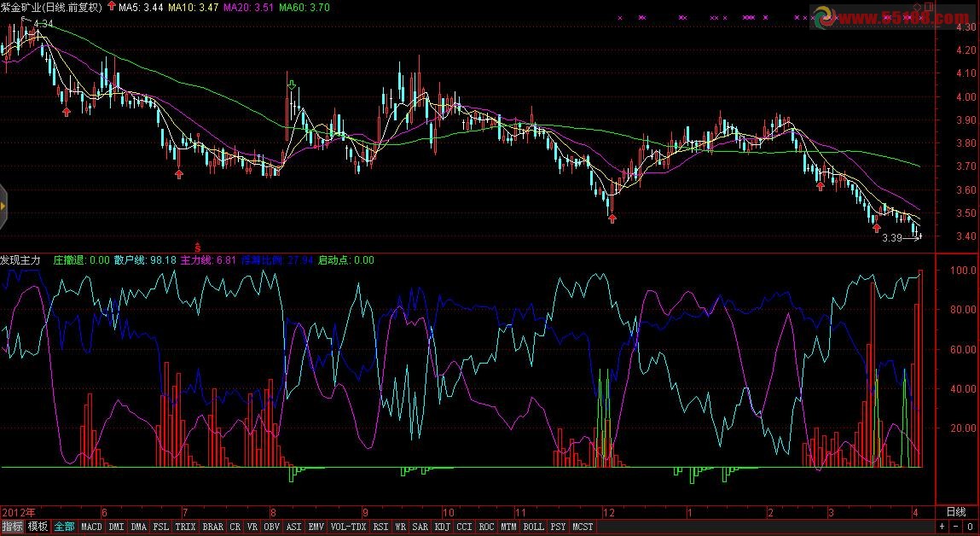Click the MA60: 3.70 label
The height and width of the screenshot is (536, 980).
tap(304, 8)
